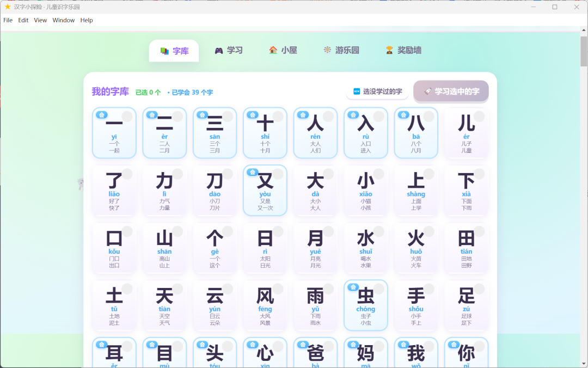Click the ferris wheel icon on 游乐园 tab
Viewport: 588px width, 368px height.
coord(327,50)
